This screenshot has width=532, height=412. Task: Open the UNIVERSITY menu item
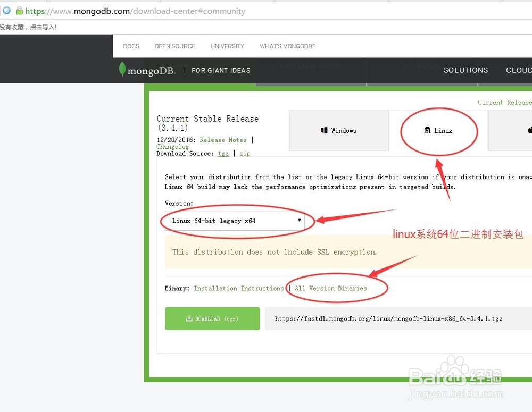tap(227, 46)
